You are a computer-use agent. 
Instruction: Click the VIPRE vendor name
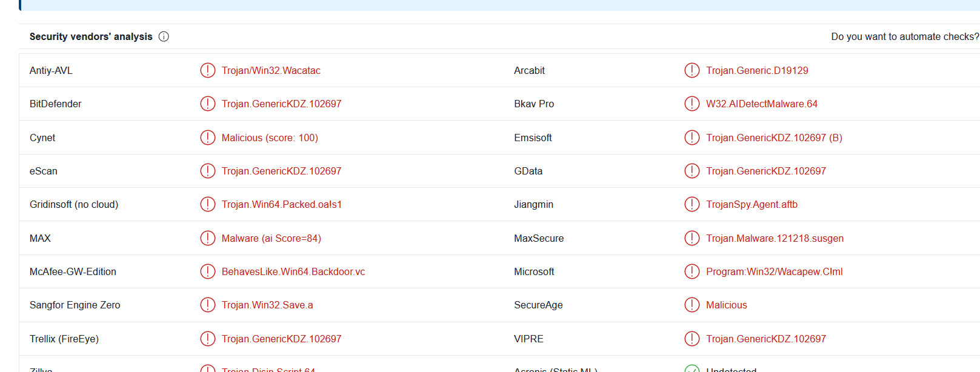point(528,339)
